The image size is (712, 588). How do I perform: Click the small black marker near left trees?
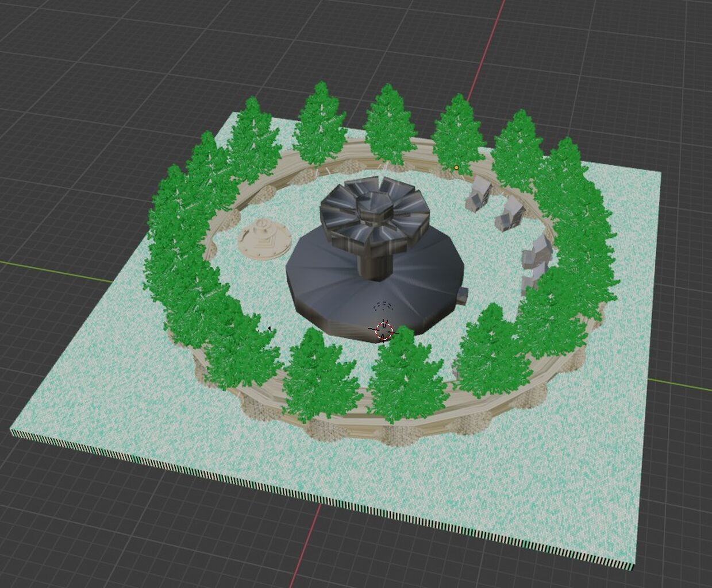270,329
